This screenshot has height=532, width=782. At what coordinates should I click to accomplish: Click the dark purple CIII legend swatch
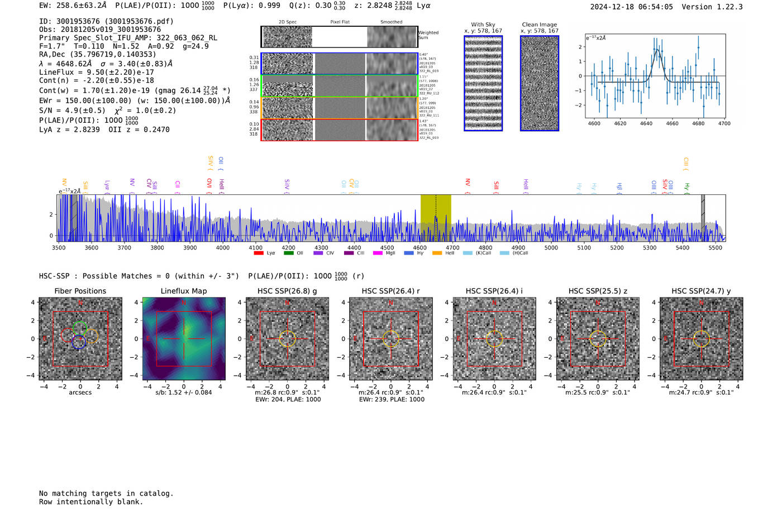tap(349, 253)
